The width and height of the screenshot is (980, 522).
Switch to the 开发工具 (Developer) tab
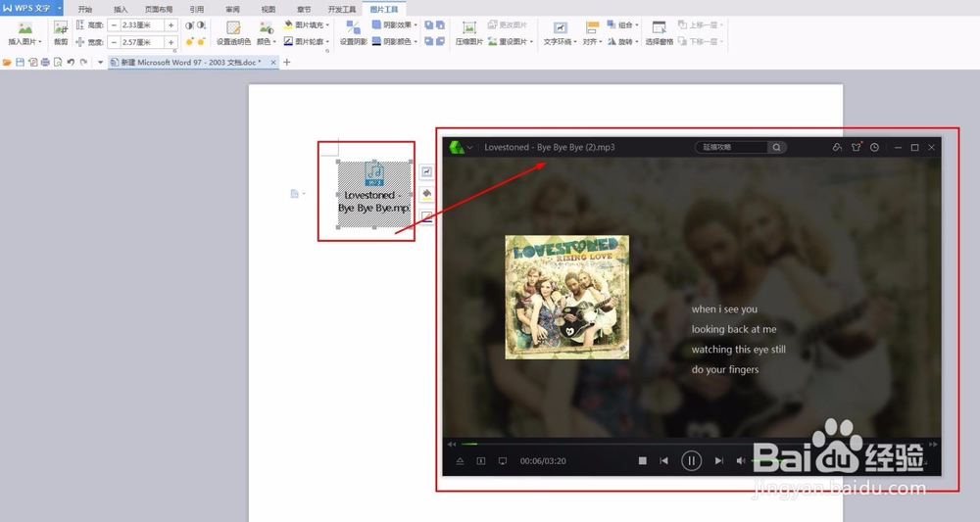(x=342, y=10)
